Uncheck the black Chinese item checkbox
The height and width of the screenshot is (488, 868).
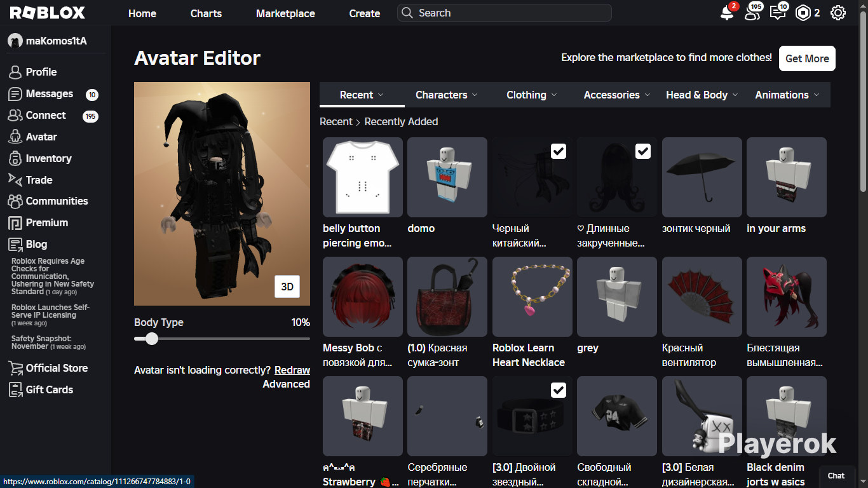tap(559, 151)
